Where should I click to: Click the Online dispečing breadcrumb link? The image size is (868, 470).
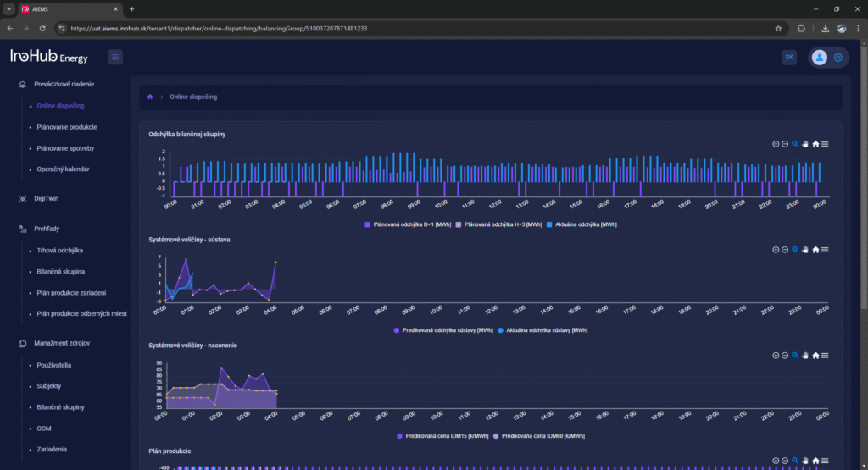[193, 97]
